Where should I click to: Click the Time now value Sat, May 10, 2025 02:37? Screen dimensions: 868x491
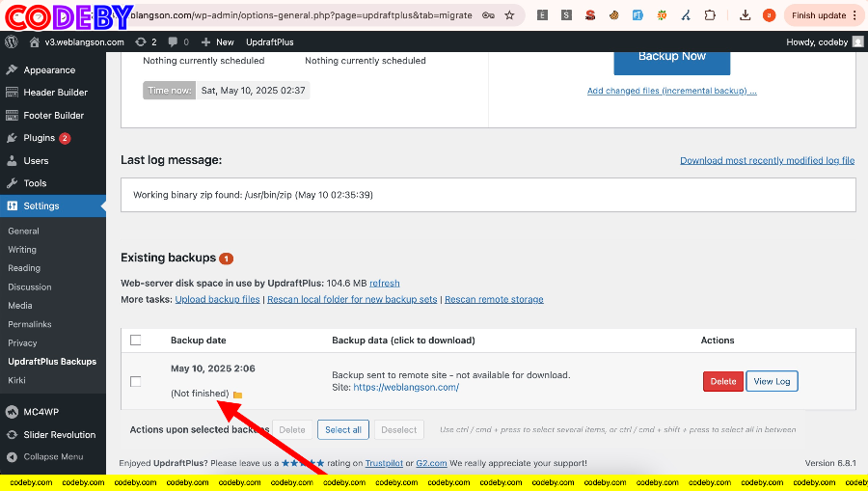tap(253, 91)
